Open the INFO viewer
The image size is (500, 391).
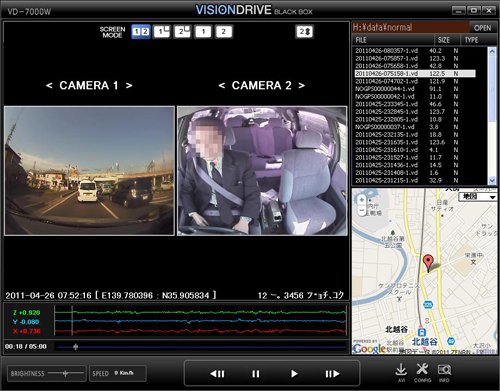(x=444, y=373)
